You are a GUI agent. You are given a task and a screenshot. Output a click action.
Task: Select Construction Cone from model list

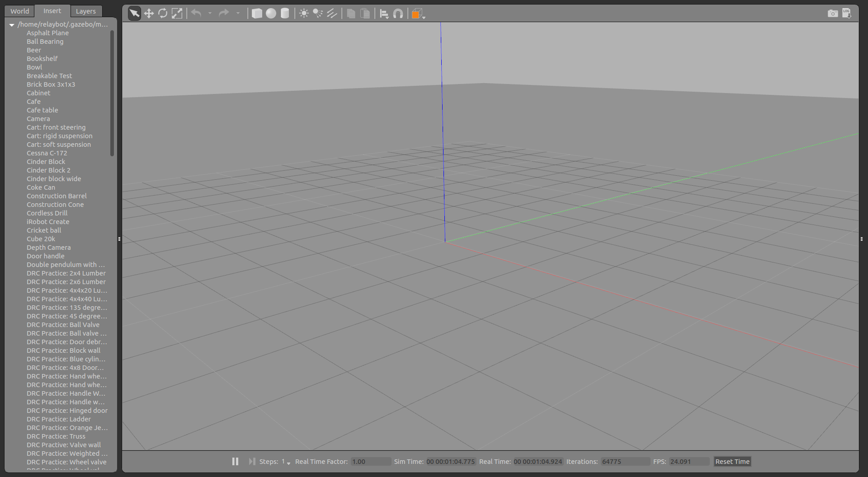click(55, 205)
